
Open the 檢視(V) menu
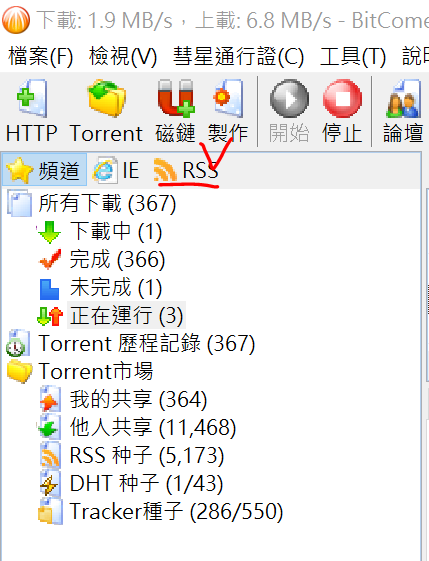[x=123, y=57]
